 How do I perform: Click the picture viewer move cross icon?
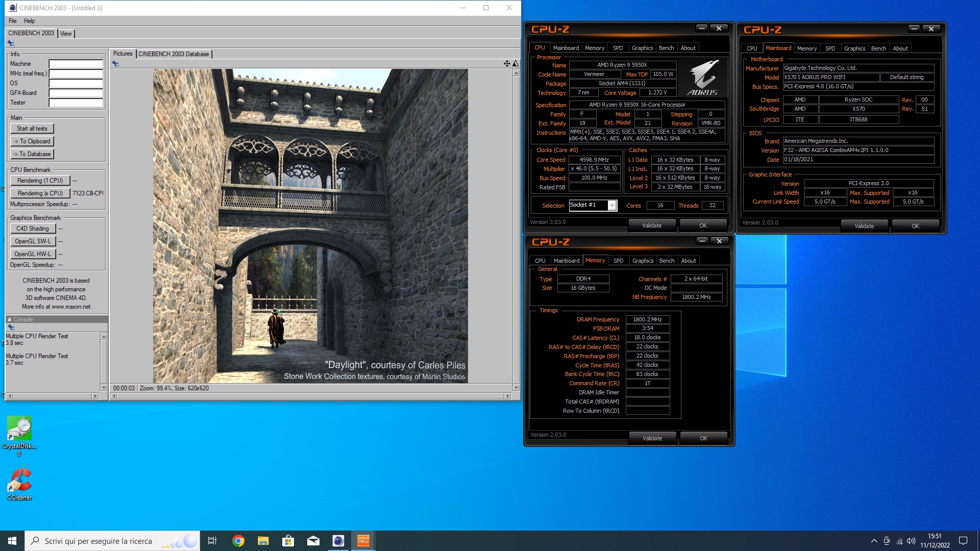point(507,64)
